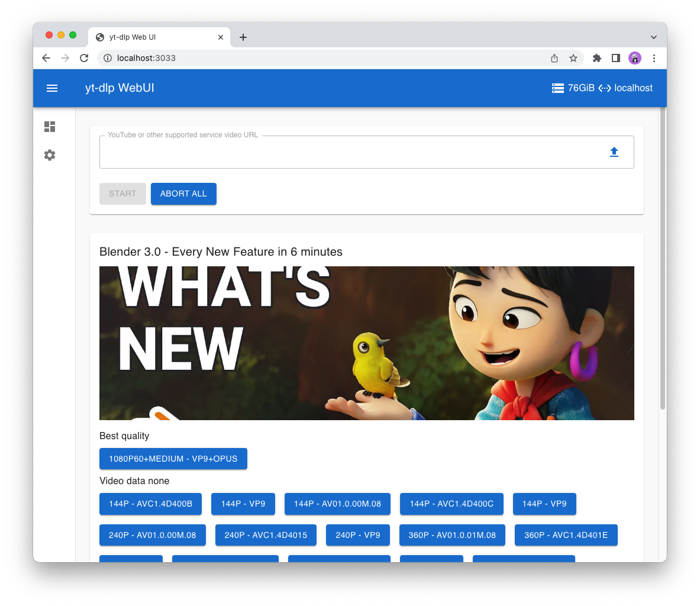
Task: Open the settings gear in sidebar
Action: tap(50, 155)
